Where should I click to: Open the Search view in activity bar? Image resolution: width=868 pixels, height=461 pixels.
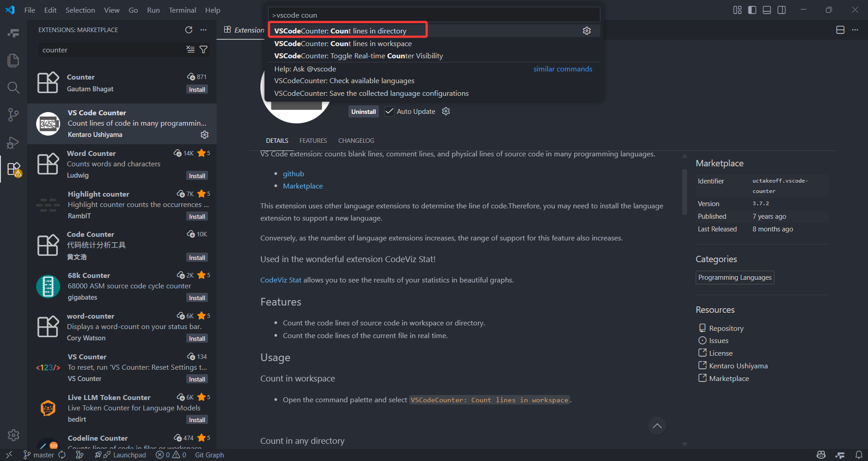click(x=14, y=87)
